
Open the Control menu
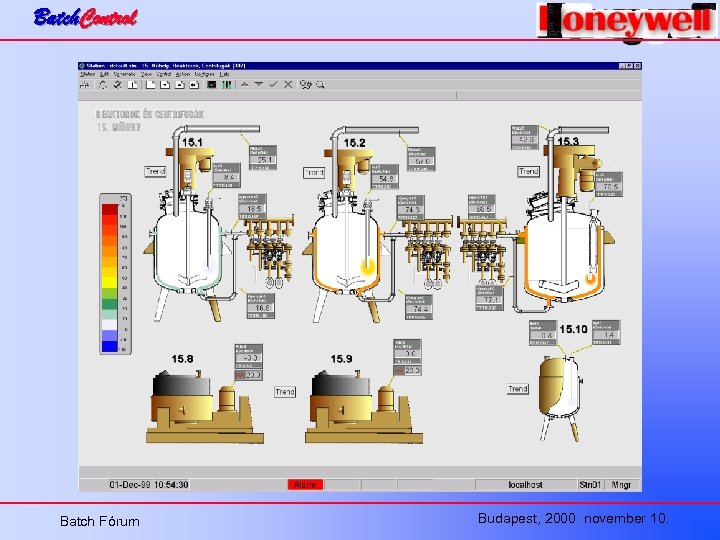pyautogui.click(x=164, y=74)
